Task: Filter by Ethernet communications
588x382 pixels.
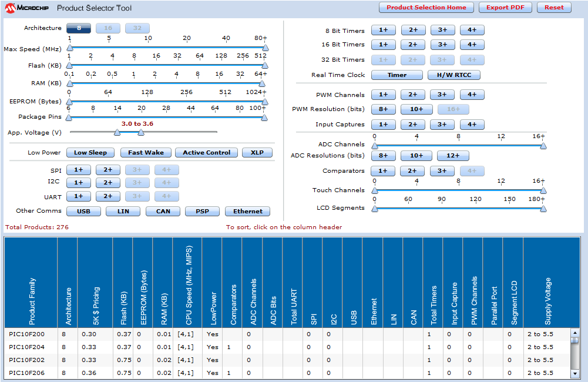Action: tap(247, 212)
